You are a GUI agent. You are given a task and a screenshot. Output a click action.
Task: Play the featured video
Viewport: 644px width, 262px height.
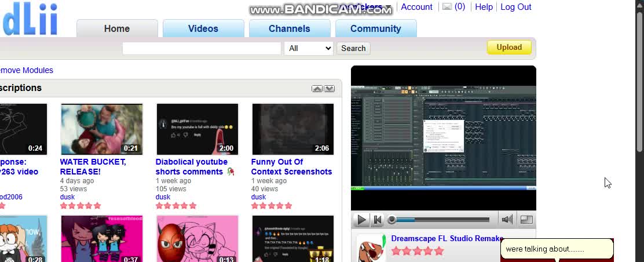tap(361, 220)
